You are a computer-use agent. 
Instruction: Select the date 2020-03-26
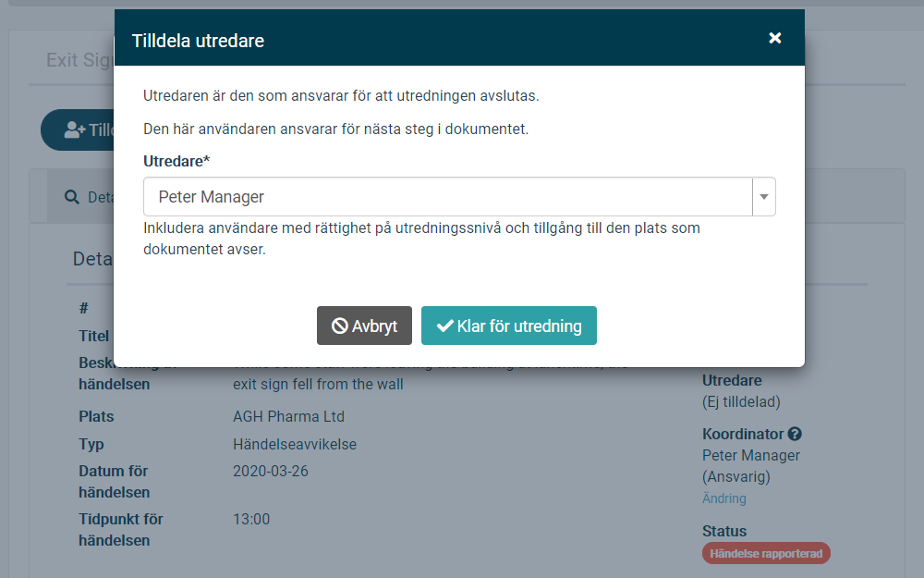pos(271,472)
